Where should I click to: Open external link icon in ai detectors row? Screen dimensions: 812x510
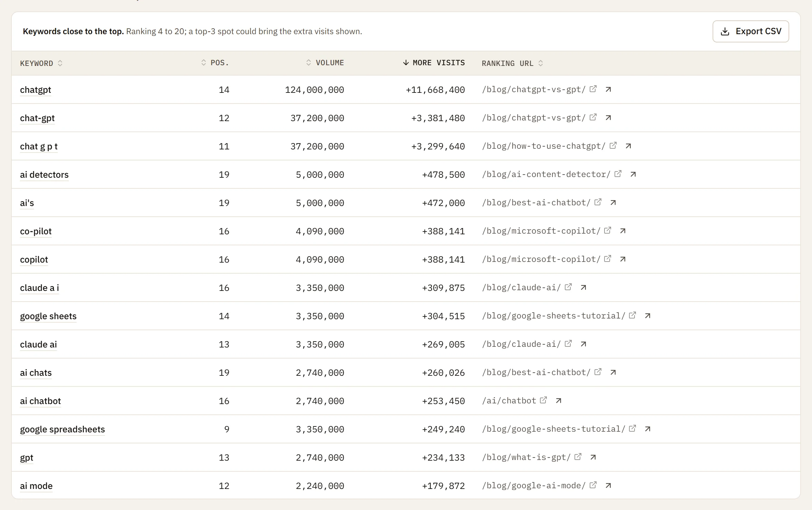point(618,174)
